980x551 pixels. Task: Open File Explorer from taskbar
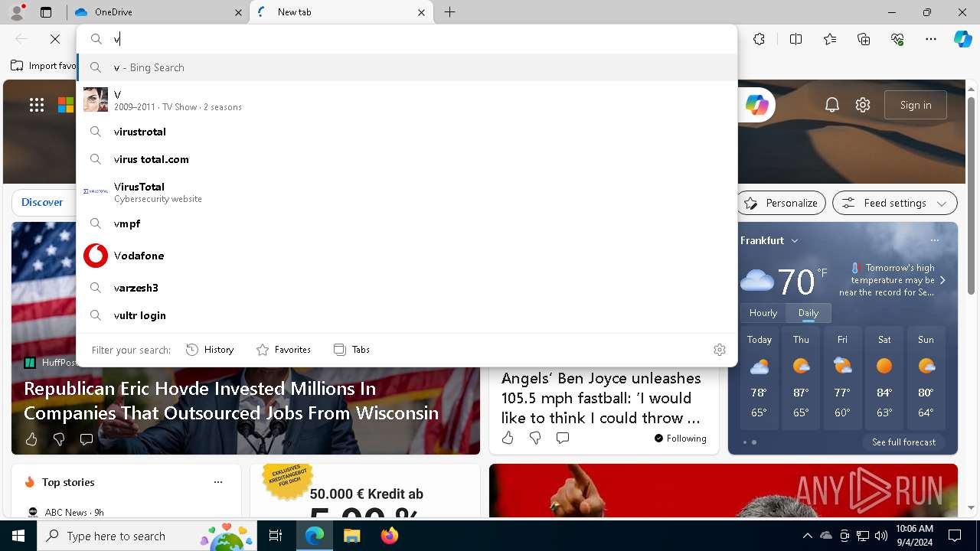[x=351, y=536]
